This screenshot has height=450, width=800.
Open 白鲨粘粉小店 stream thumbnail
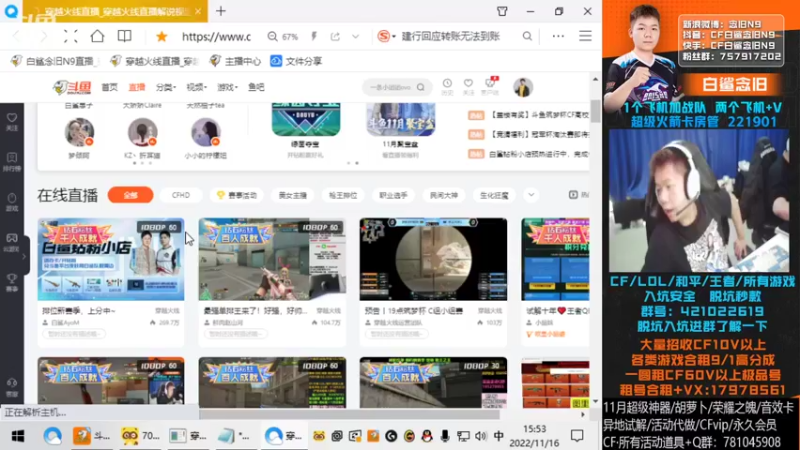111,259
